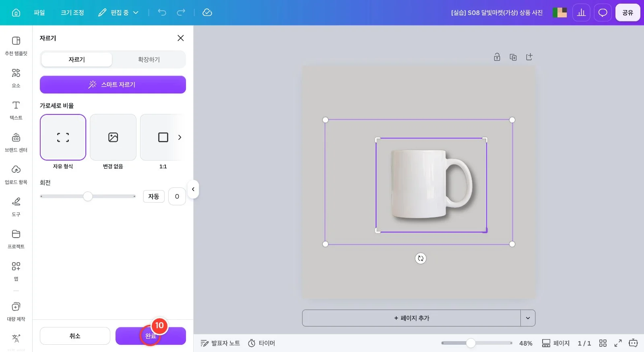This screenshot has width=644, height=352.
Task: Click the undo arrow icon
Action: tap(162, 12)
